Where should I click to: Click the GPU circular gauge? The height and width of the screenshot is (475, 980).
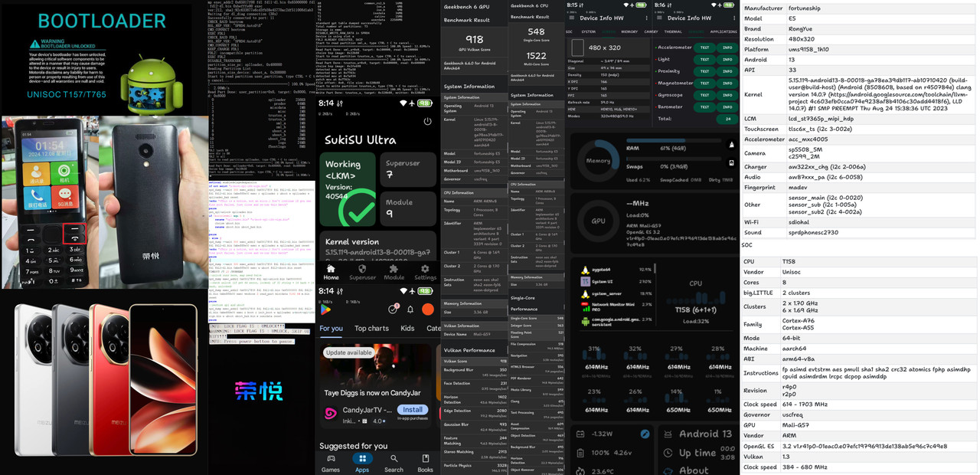coord(598,221)
